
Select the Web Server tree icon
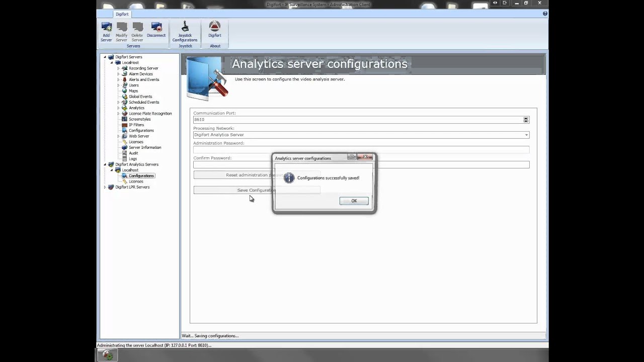pos(124,136)
